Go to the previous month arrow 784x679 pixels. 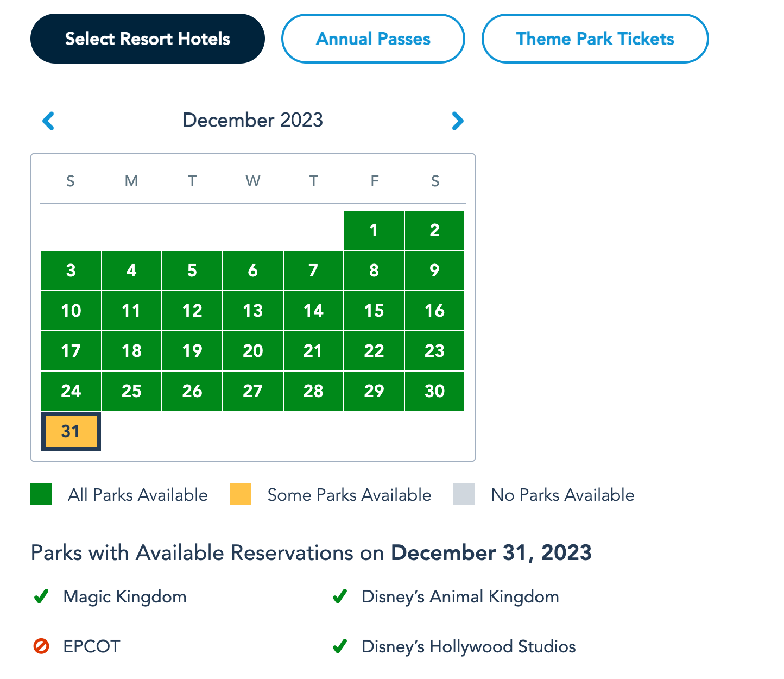(x=48, y=121)
